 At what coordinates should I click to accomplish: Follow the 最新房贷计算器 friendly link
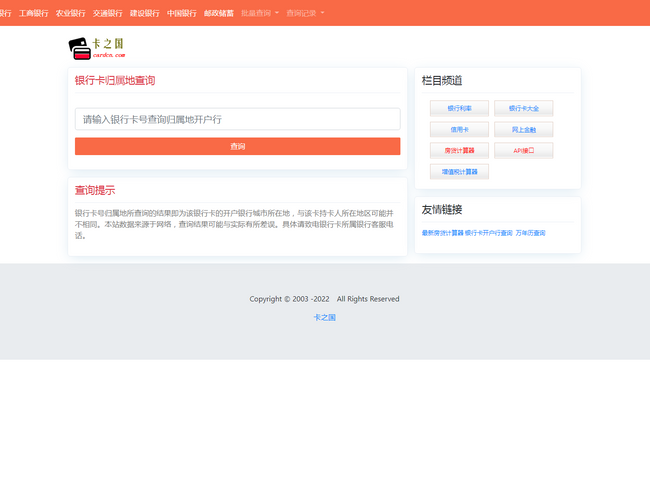pyautogui.click(x=442, y=233)
